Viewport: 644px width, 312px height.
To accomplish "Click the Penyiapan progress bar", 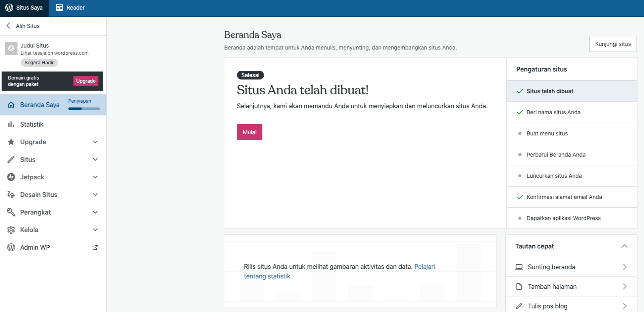I will pos(84,109).
